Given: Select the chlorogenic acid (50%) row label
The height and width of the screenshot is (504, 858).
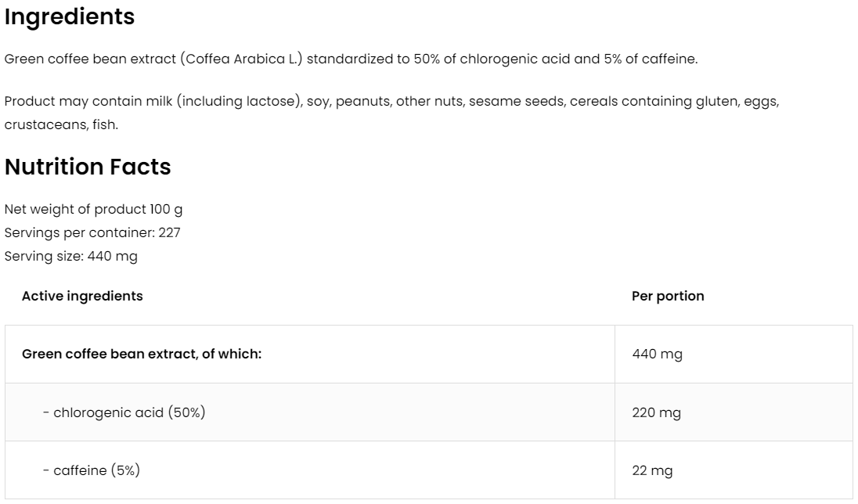Looking at the screenshot, I should pyautogui.click(x=124, y=412).
